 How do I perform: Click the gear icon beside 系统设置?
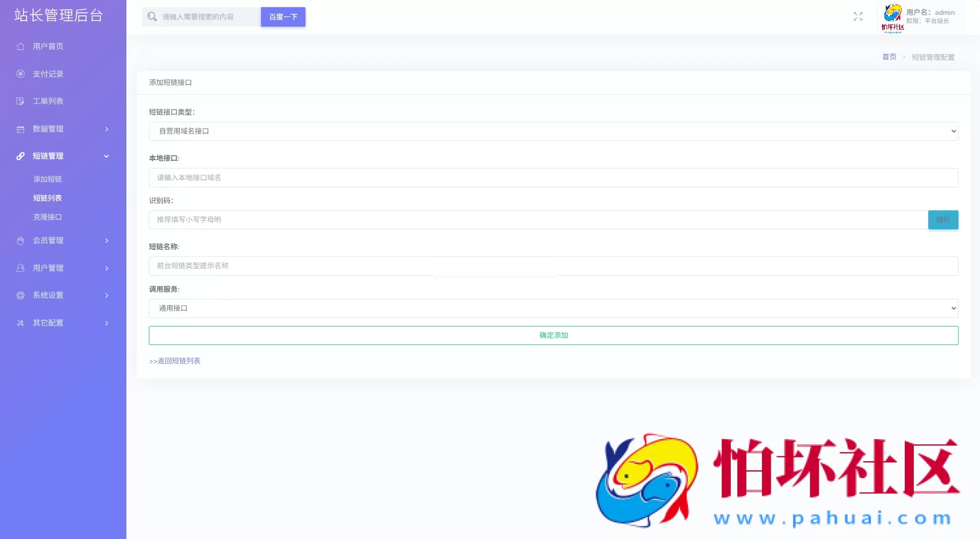tap(20, 295)
